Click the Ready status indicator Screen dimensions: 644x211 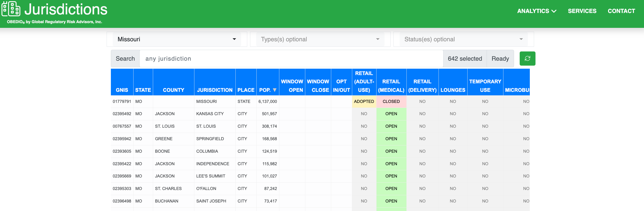[x=500, y=59]
